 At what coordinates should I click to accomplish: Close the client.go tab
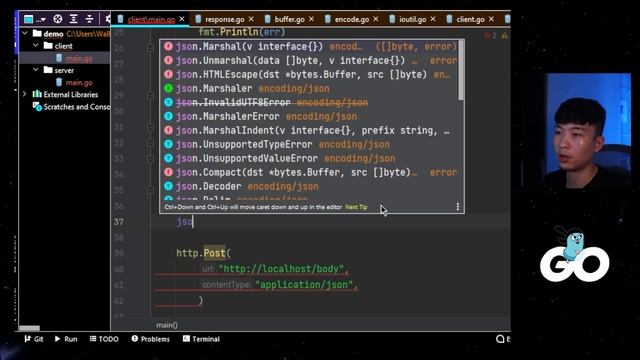(491, 19)
